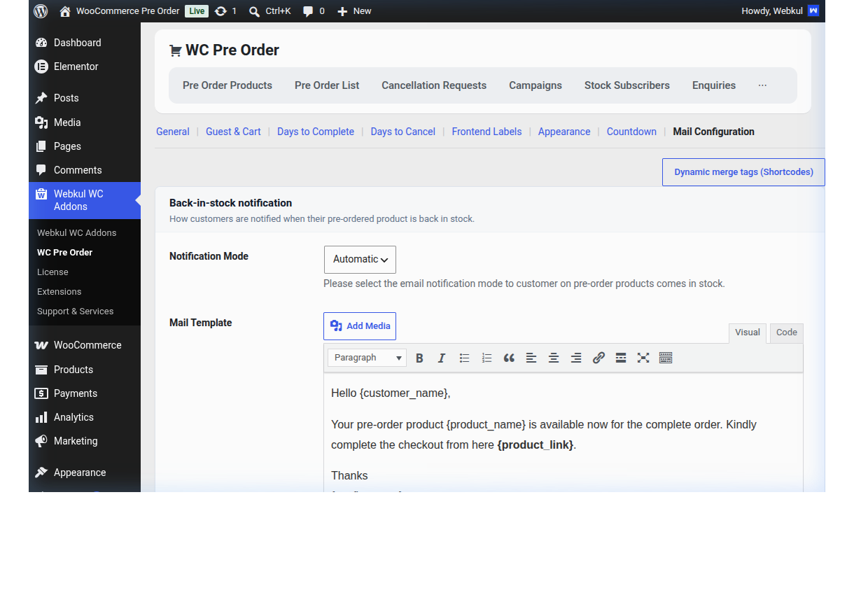854x616 pixels.
Task: Go to Countdown settings
Action: pyautogui.click(x=631, y=132)
